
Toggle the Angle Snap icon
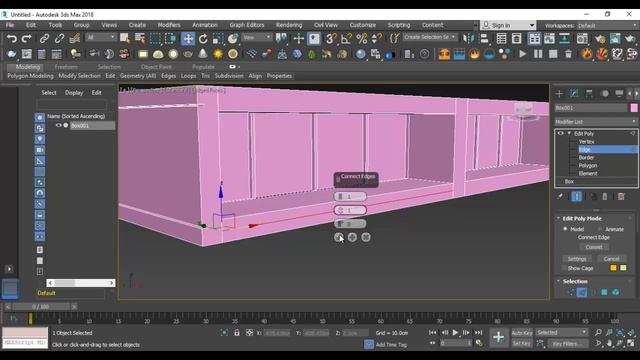coord(346,39)
